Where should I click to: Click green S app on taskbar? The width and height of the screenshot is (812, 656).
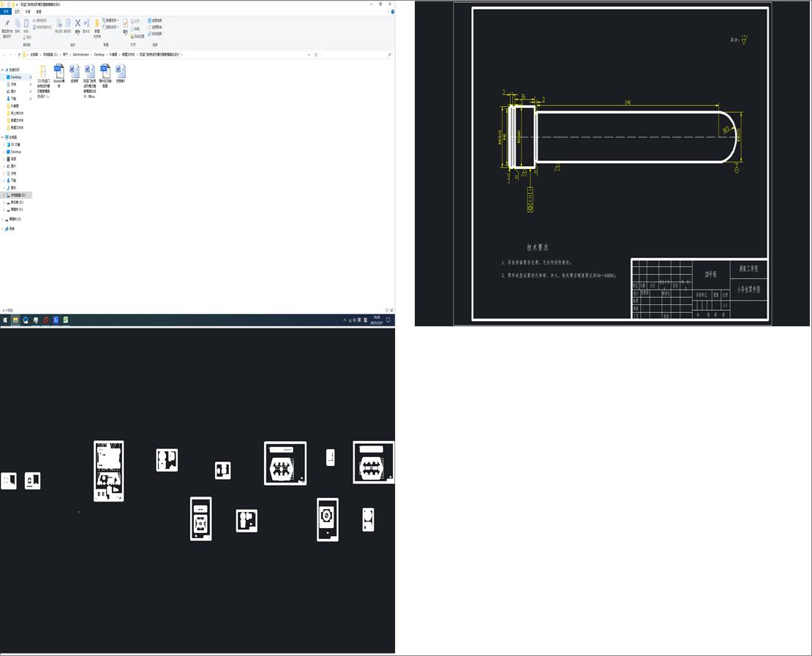coord(66,320)
